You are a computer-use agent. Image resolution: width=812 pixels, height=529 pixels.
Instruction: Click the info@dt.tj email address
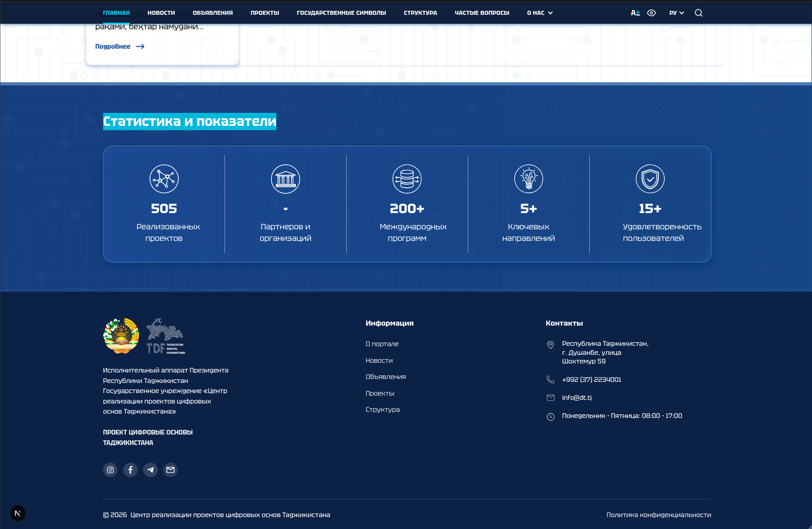577,398
